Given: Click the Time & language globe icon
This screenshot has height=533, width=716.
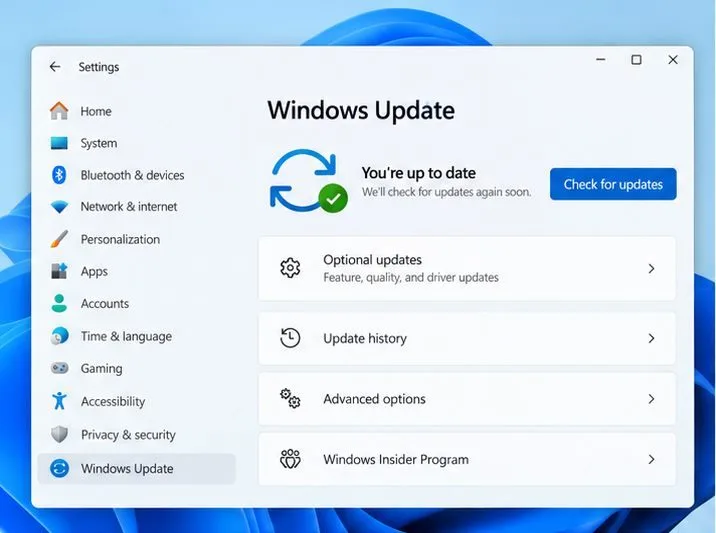Looking at the screenshot, I should tap(59, 336).
